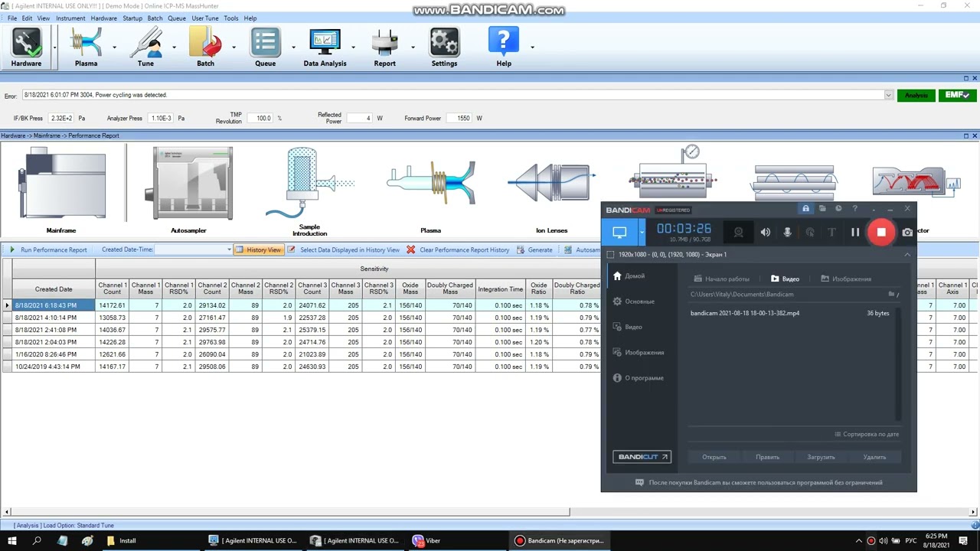The image size is (980, 551).
Task: Toggle the History View button
Action: [259, 249]
